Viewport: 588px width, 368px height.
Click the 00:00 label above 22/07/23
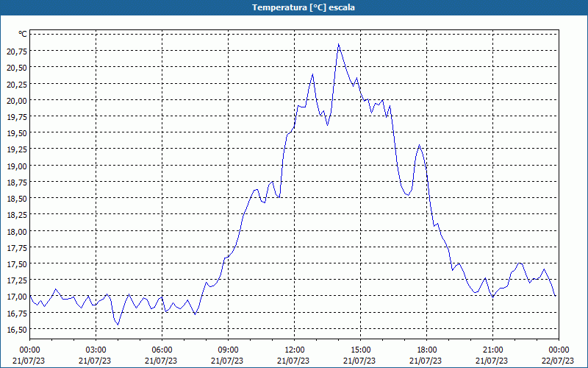[x=559, y=350]
